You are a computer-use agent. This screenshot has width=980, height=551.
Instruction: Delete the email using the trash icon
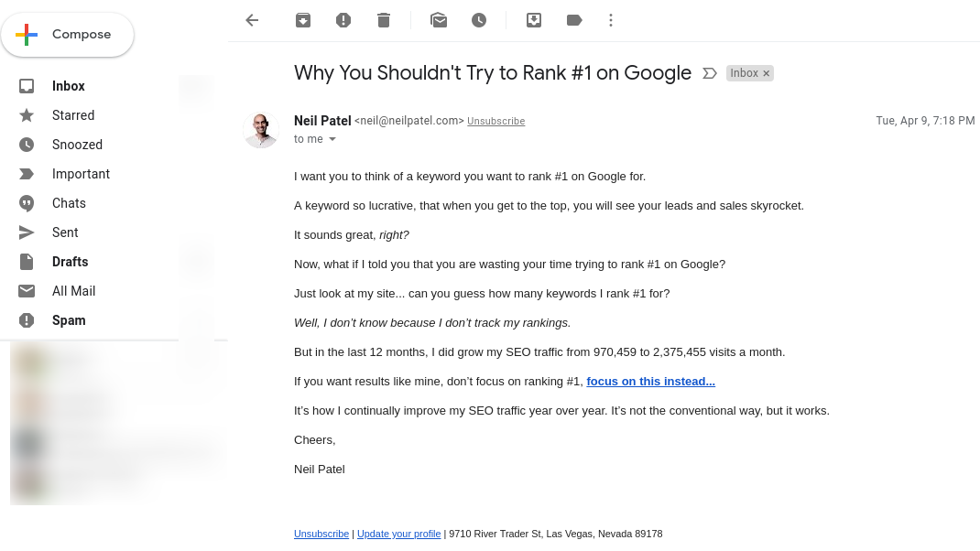[x=383, y=19]
